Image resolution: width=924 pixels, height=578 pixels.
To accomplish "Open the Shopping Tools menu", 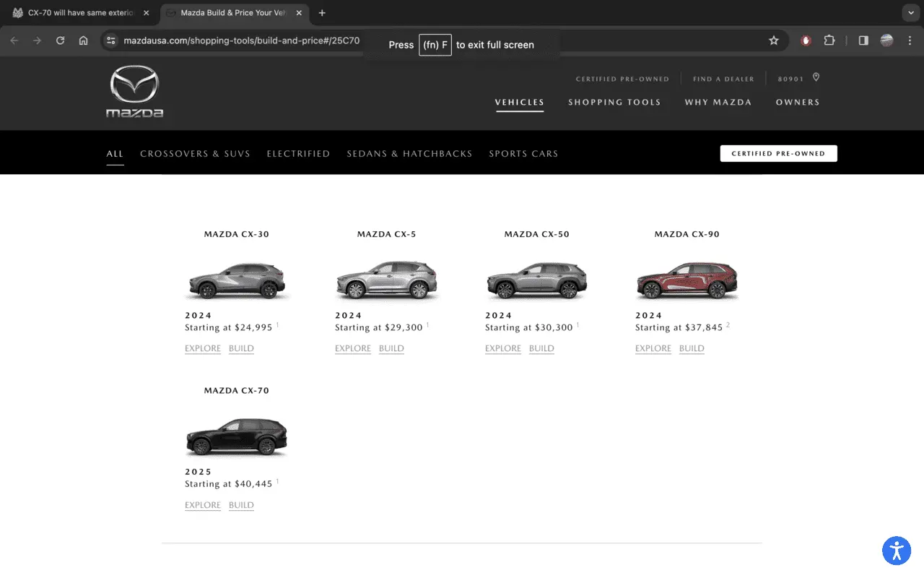I will 614,103.
